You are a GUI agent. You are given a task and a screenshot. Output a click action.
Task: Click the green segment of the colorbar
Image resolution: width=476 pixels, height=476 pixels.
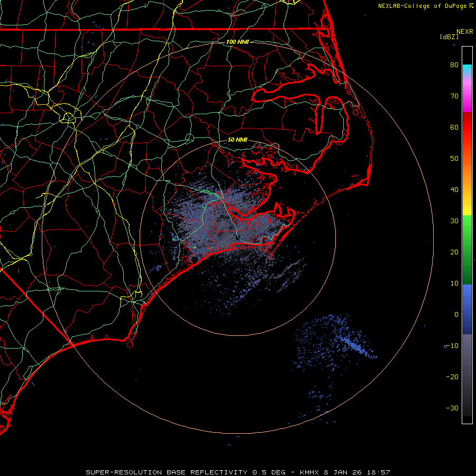[467, 250]
